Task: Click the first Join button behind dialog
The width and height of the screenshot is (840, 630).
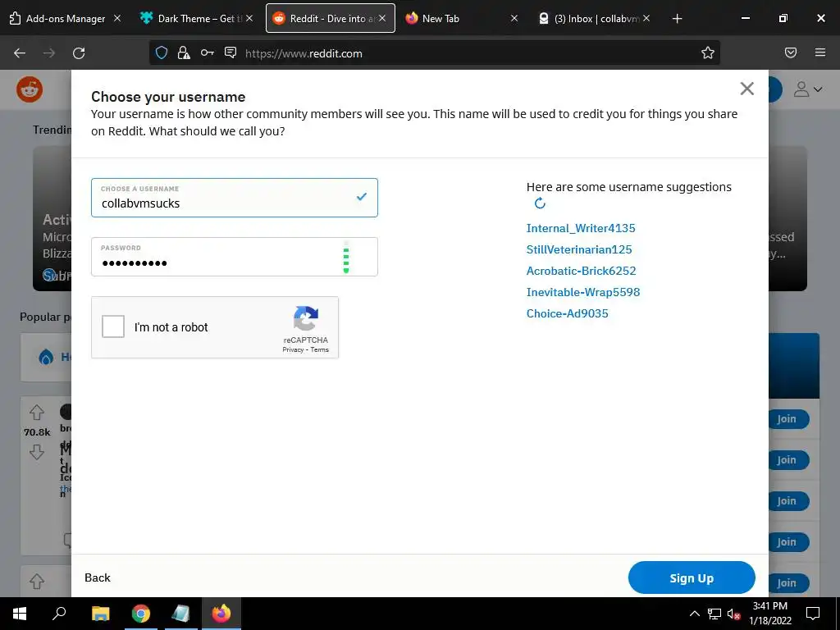Action: [787, 419]
